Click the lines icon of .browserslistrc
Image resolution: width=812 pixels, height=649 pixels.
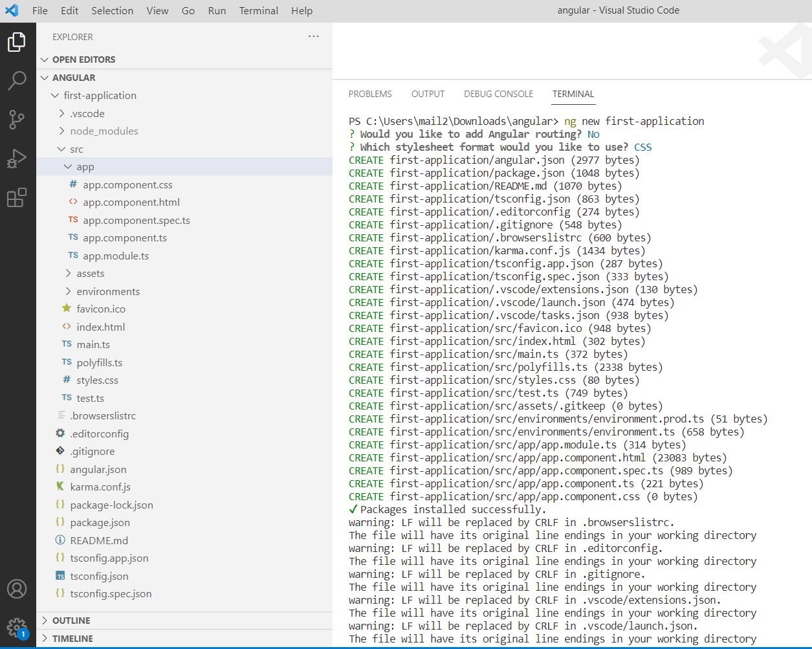pos(61,415)
